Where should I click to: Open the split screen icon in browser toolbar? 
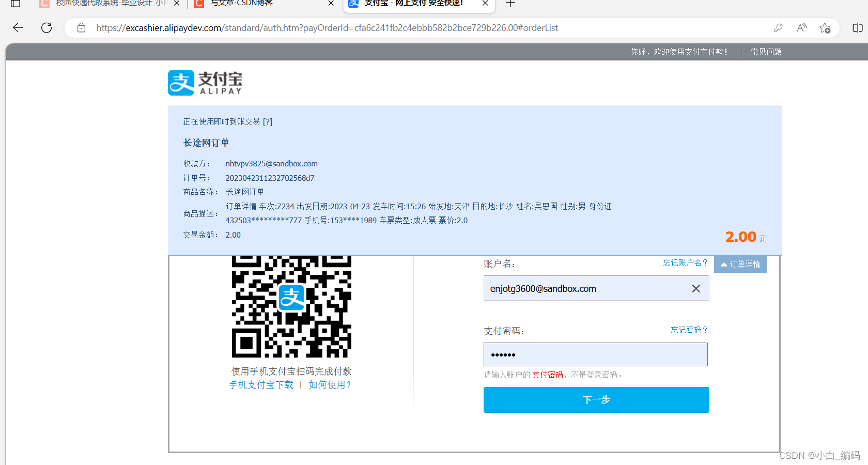[x=858, y=28]
